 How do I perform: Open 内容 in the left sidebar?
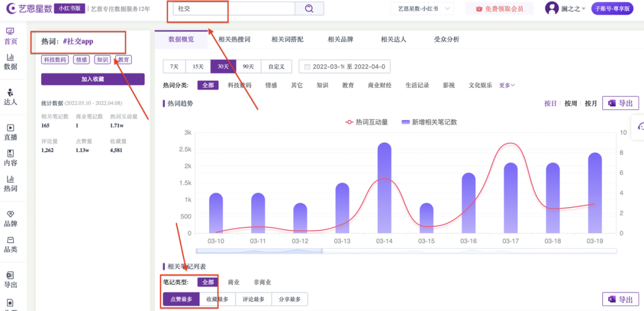tap(11, 158)
